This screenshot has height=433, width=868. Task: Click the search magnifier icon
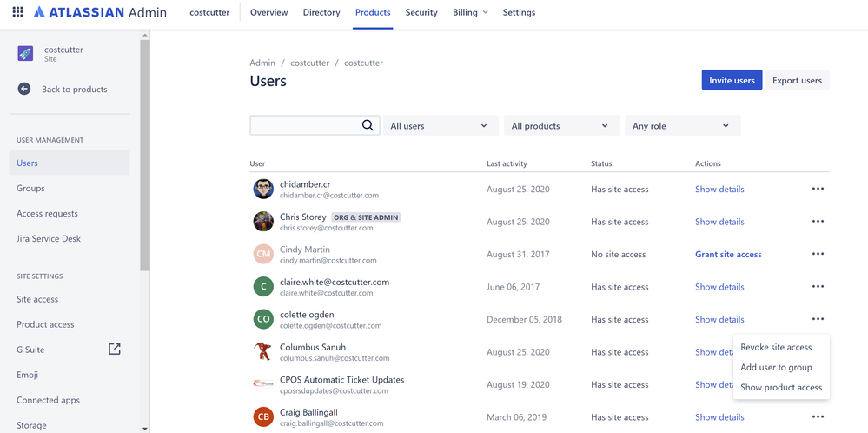(368, 125)
